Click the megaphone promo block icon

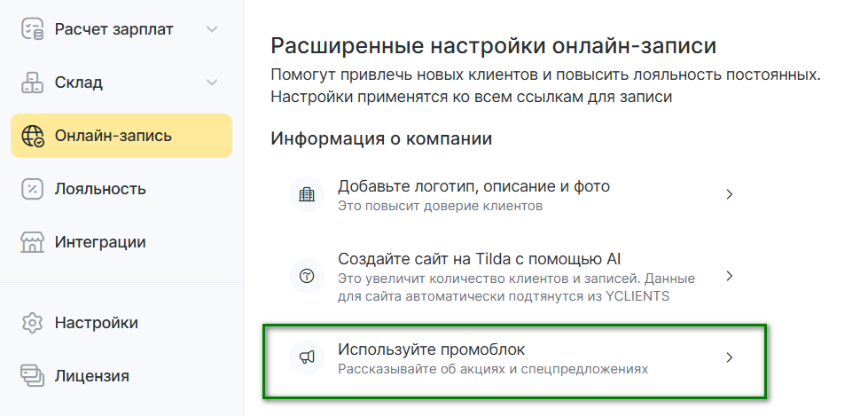(x=307, y=357)
